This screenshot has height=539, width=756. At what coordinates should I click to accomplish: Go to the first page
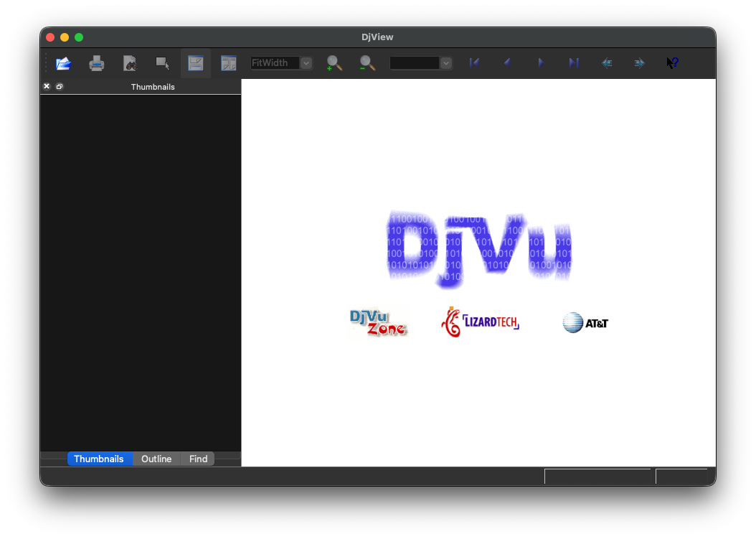point(474,62)
